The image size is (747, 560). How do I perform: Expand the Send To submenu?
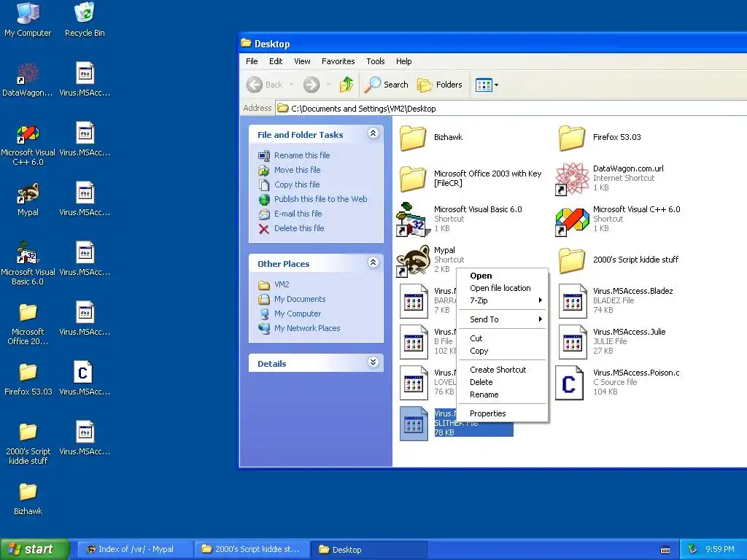(503, 319)
